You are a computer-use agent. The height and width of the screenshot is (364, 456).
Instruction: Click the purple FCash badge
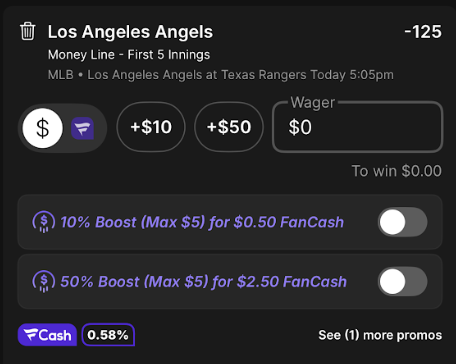(47, 335)
